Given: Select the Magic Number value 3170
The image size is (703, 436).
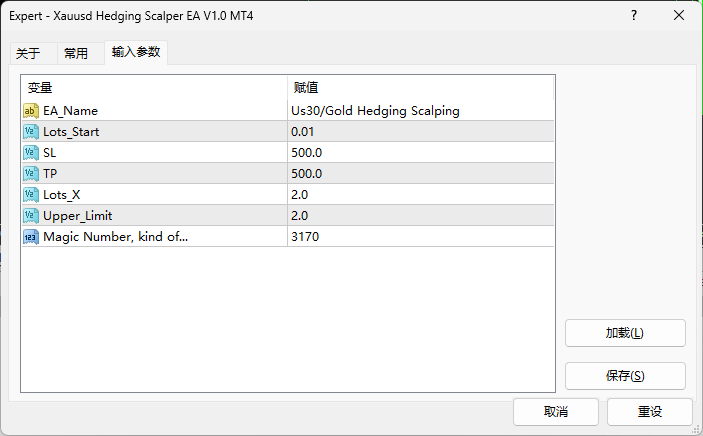Looking at the screenshot, I should click(420, 237).
